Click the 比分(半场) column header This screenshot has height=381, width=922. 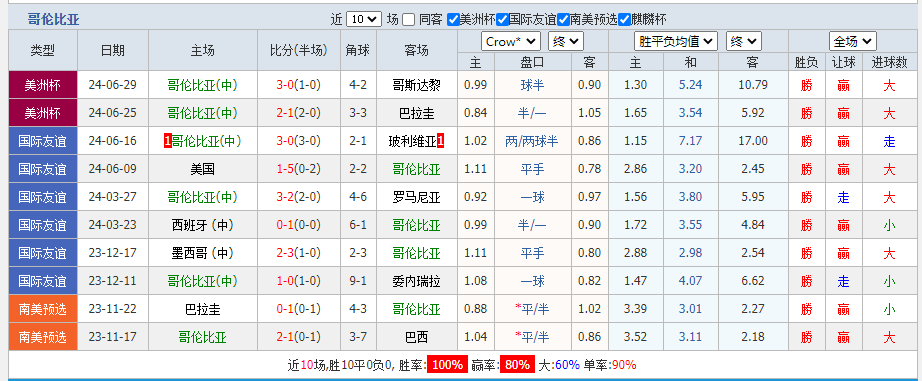pyautogui.click(x=298, y=50)
